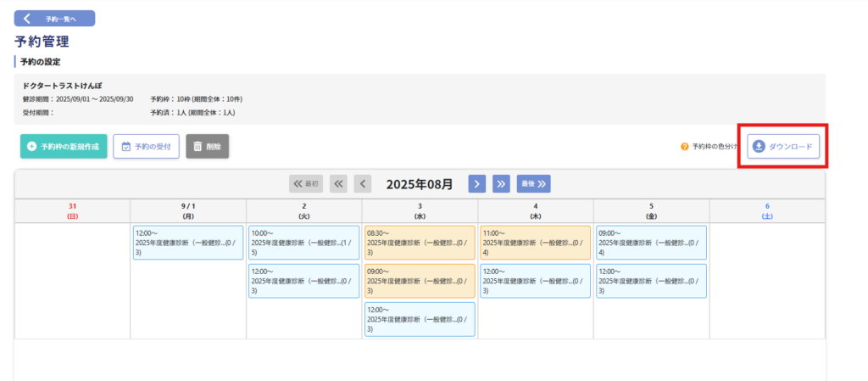Viewport: 868px width, 381px height.
Task: Open Wednesday 08:30 orange reservation slot
Action: pyautogui.click(x=420, y=242)
